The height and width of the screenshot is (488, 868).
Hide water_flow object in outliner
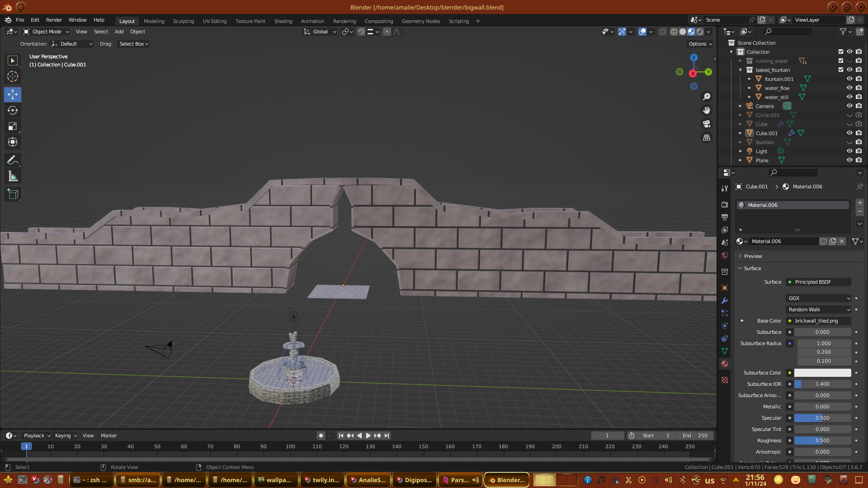(x=849, y=88)
